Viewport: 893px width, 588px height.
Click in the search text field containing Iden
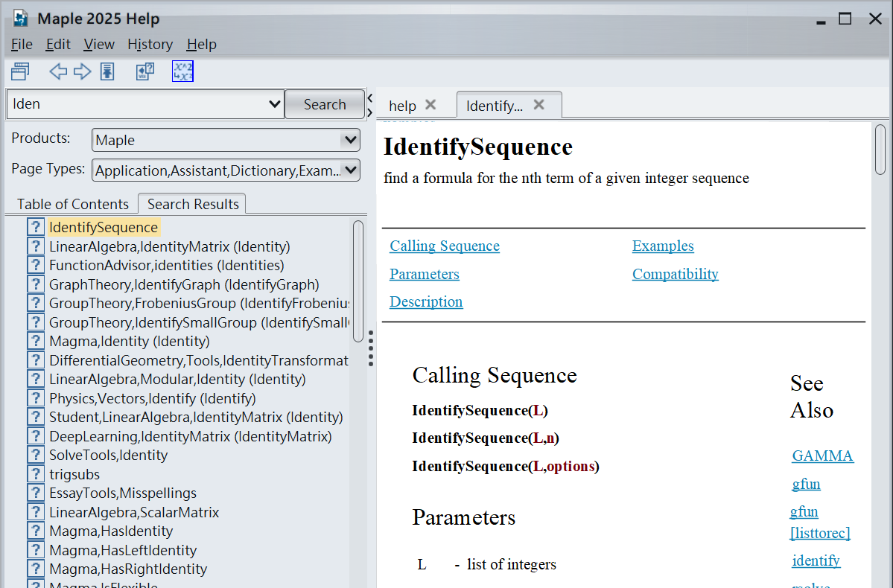(137, 104)
